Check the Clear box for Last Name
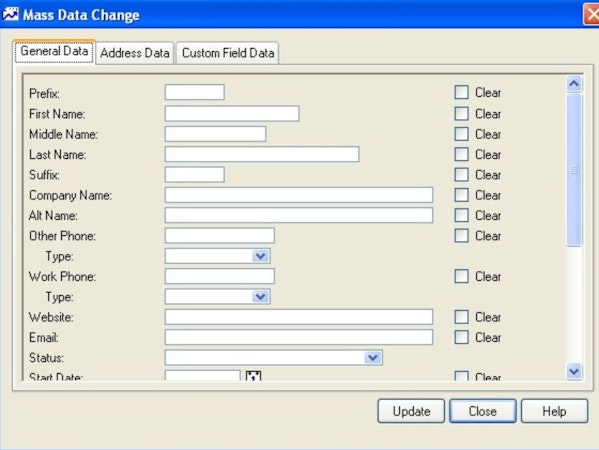This screenshot has height=450, width=599. pyautogui.click(x=461, y=154)
